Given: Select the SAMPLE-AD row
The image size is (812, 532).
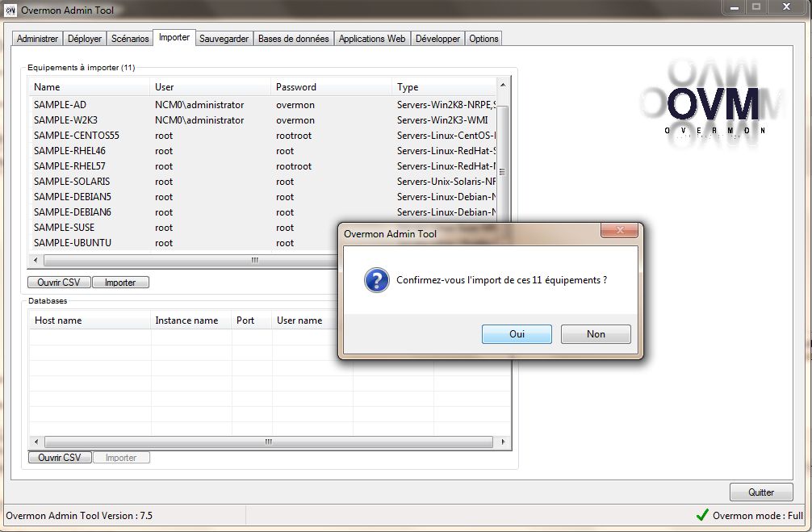Looking at the screenshot, I should 262,105.
